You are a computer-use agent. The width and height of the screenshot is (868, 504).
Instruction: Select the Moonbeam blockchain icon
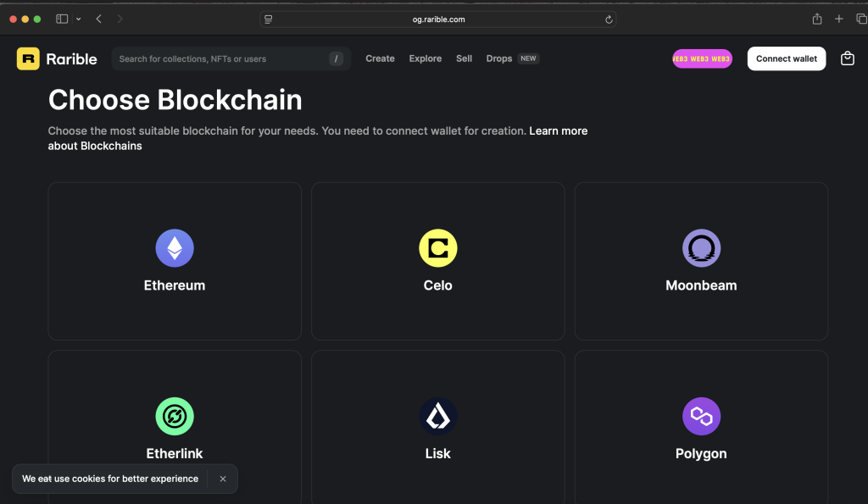701,247
